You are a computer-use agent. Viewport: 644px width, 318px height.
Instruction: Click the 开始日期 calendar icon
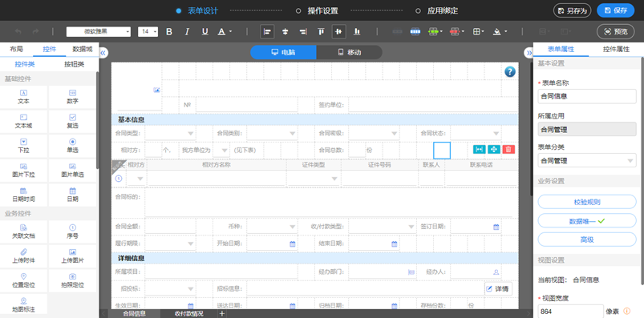[x=293, y=244]
